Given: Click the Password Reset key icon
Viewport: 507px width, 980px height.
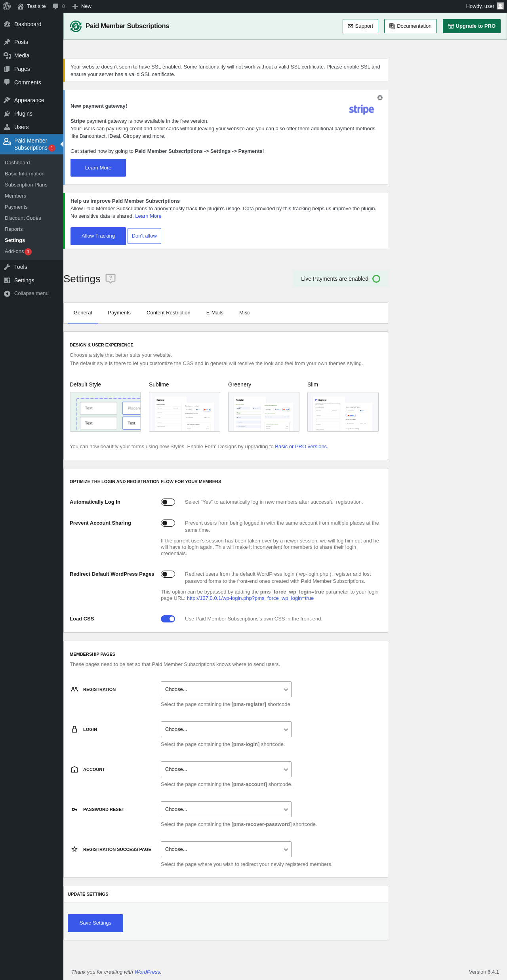Looking at the screenshot, I should tap(74, 809).
